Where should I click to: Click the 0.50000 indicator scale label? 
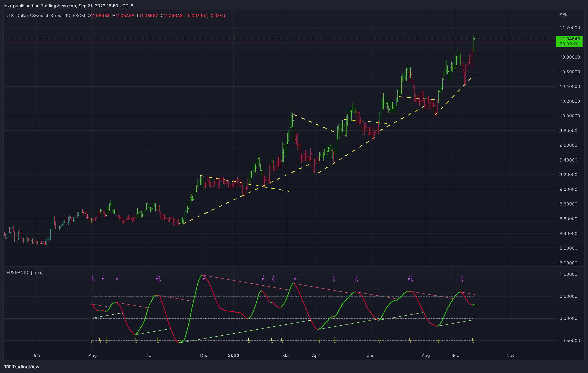[x=568, y=296]
